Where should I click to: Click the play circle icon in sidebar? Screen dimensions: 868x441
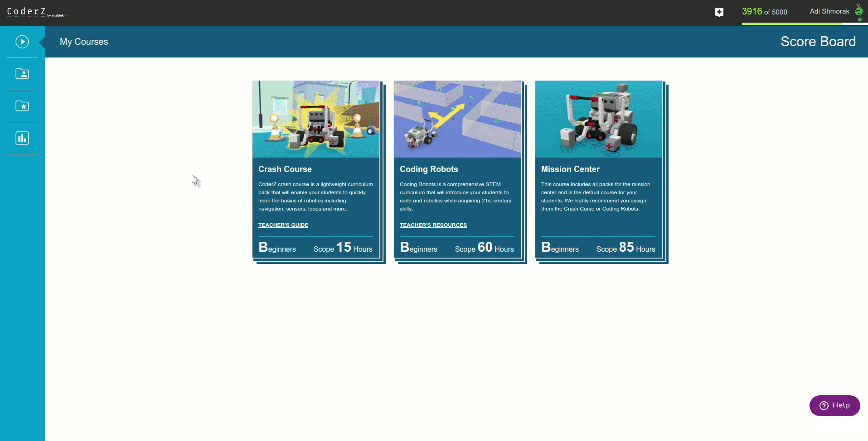tap(22, 42)
